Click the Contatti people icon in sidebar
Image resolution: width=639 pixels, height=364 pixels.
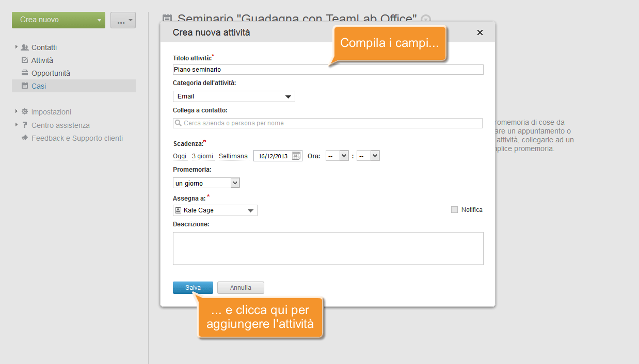point(25,47)
